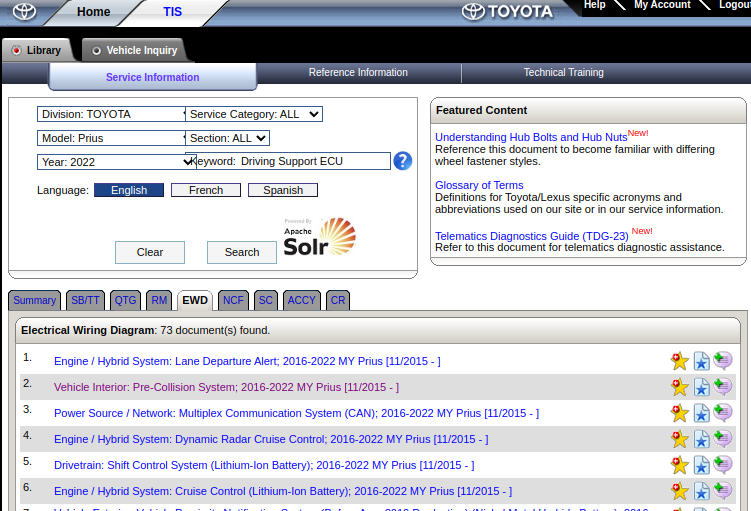751x511 pixels.
Task: Open Telematics Diagnostics Guide (TDG-23) link
Action: 532,236
